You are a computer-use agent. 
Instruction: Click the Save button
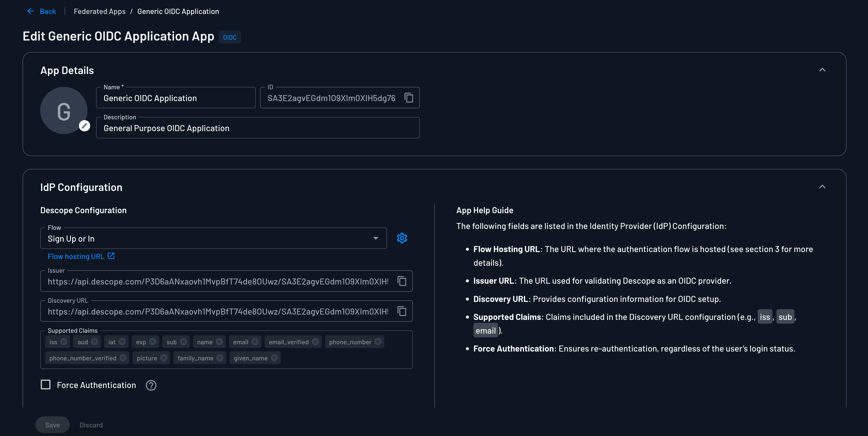coord(53,425)
